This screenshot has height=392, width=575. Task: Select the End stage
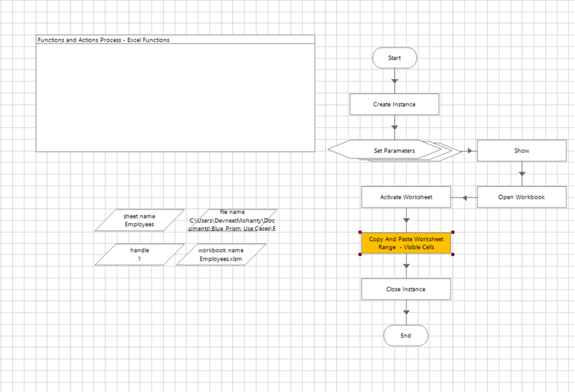(x=406, y=336)
